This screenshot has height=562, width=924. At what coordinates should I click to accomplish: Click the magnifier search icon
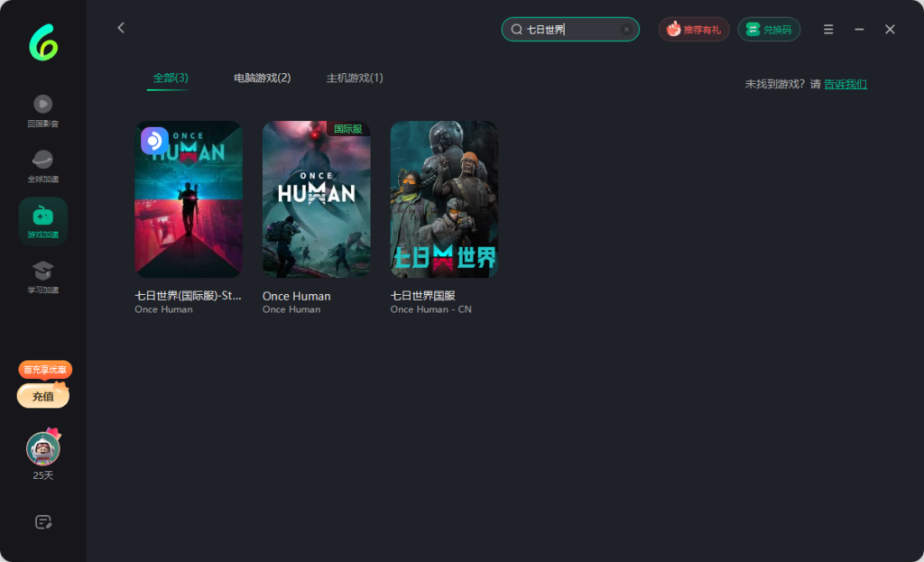[517, 30]
